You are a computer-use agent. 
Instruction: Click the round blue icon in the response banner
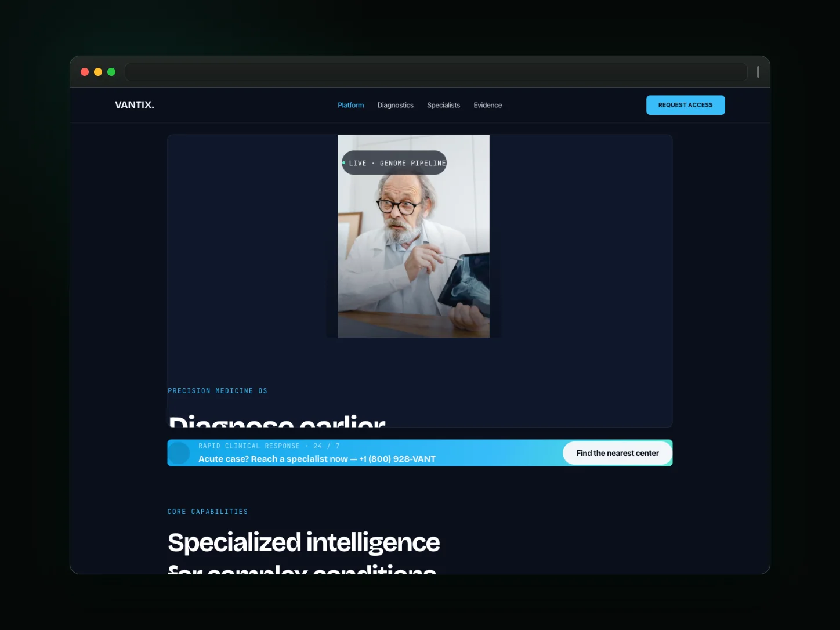tap(179, 453)
